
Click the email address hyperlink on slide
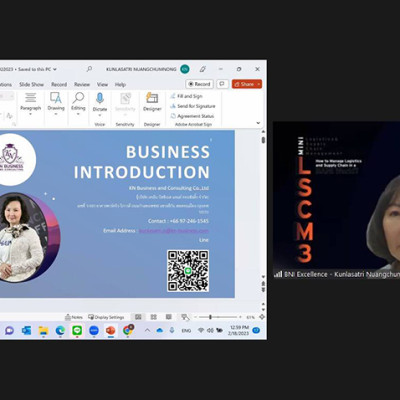pyautogui.click(x=174, y=231)
